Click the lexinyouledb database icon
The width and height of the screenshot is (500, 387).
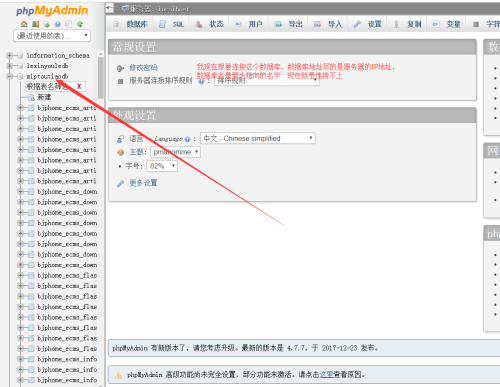[20, 66]
